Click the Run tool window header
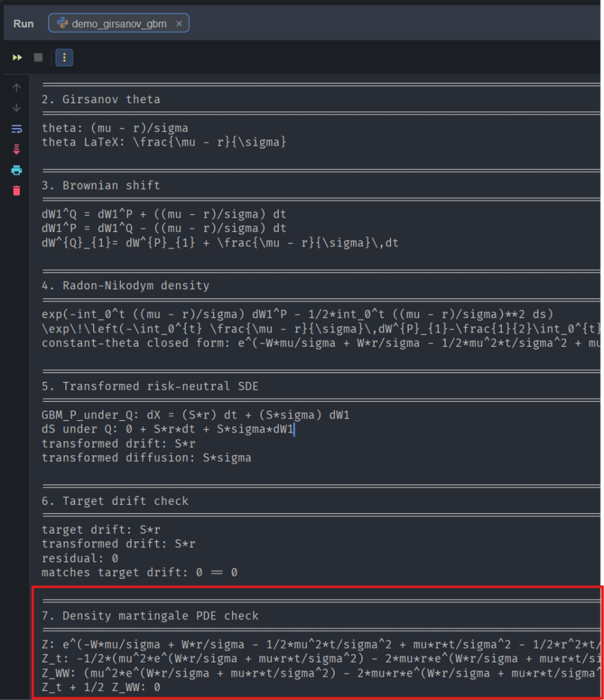Screen dimensions: 604x700 coord(23,23)
